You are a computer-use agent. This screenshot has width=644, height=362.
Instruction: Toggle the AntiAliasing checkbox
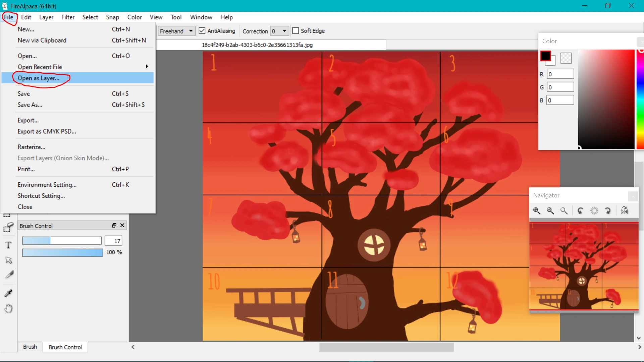click(x=202, y=31)
